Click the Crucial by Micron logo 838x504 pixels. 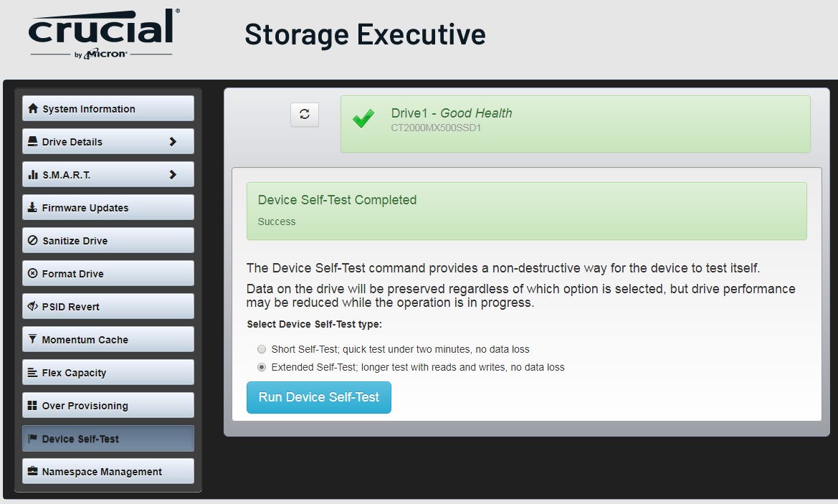pyautogui.click(x=104, y=34)
